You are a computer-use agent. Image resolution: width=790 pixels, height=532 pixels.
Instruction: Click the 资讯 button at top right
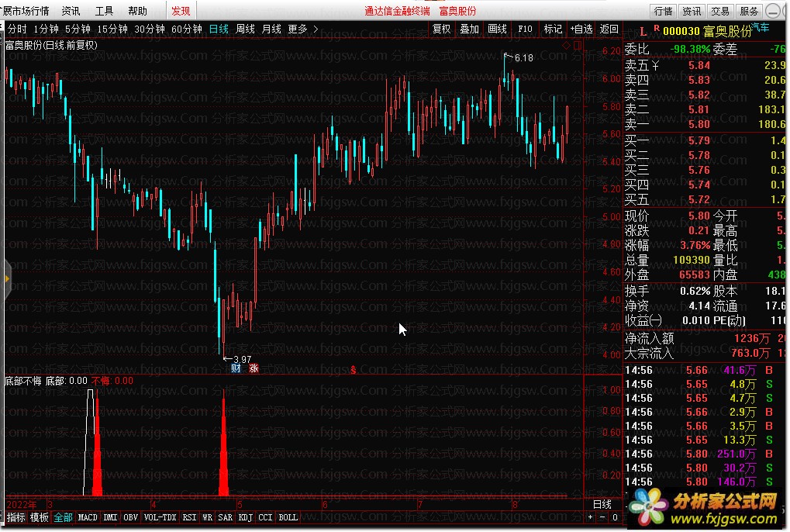(x=692, y=11)
